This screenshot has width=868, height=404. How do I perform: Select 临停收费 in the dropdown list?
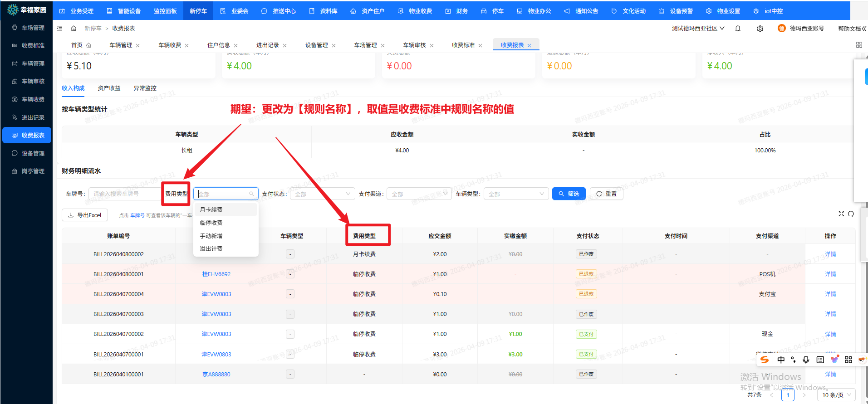point(211,223)
